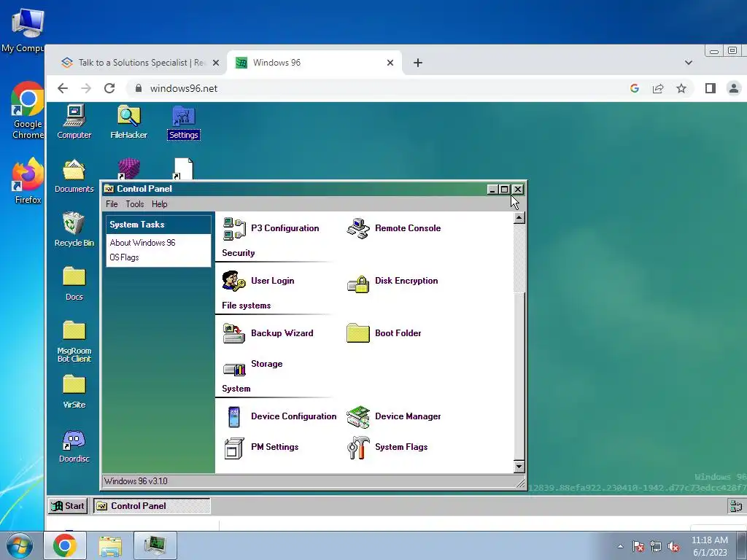The height and width of the screenshot is (560, 747).
Task: Click the Google icon in the address bar
Action: pos(635,88)
